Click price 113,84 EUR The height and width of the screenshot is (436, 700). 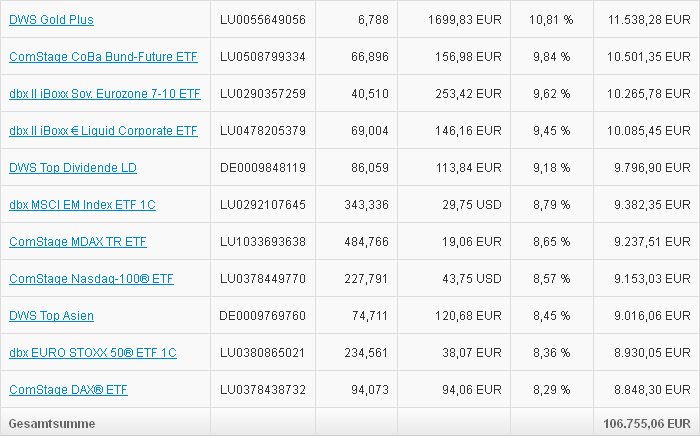coord(468,168)
